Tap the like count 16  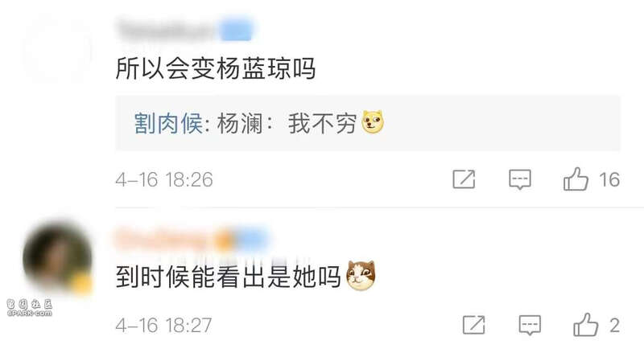coord(609,179)
